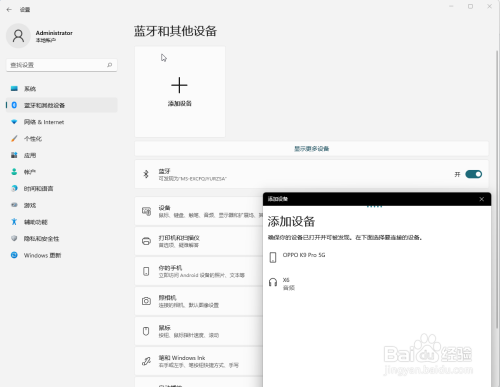Open 辅助功能 in the sidebar
The image size is (500, 387).
[62, 222]
